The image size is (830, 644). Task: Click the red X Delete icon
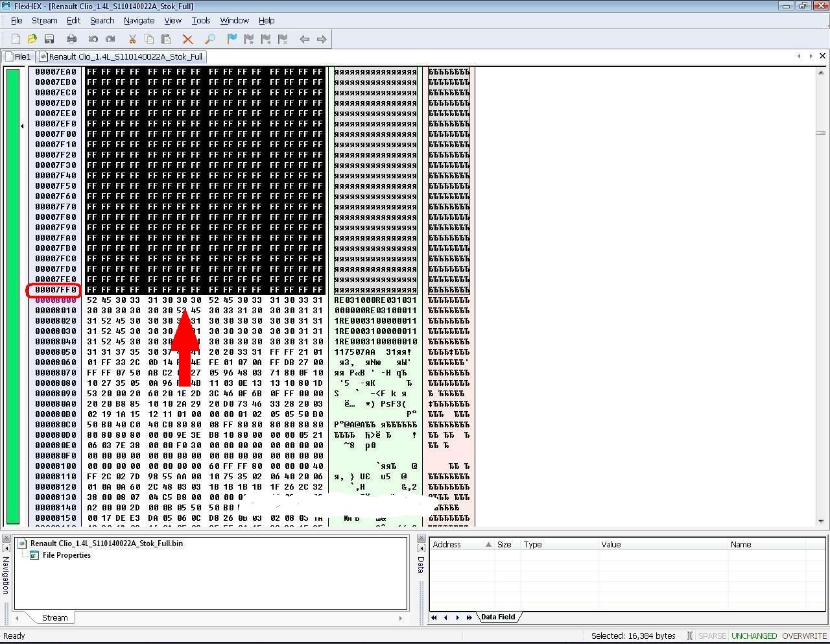tap(188, 39)
